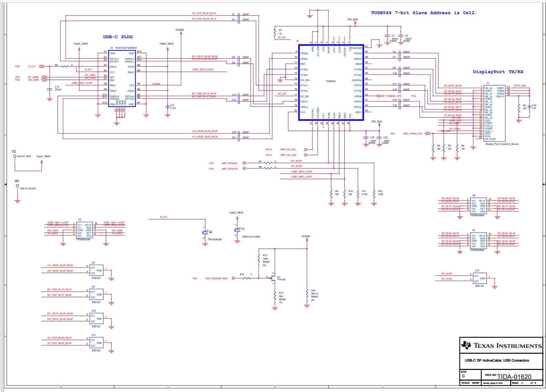This screenshot has height=392, width=546.
Task: Click the DisplayPort connector J1 symbol
Action: 494,113
